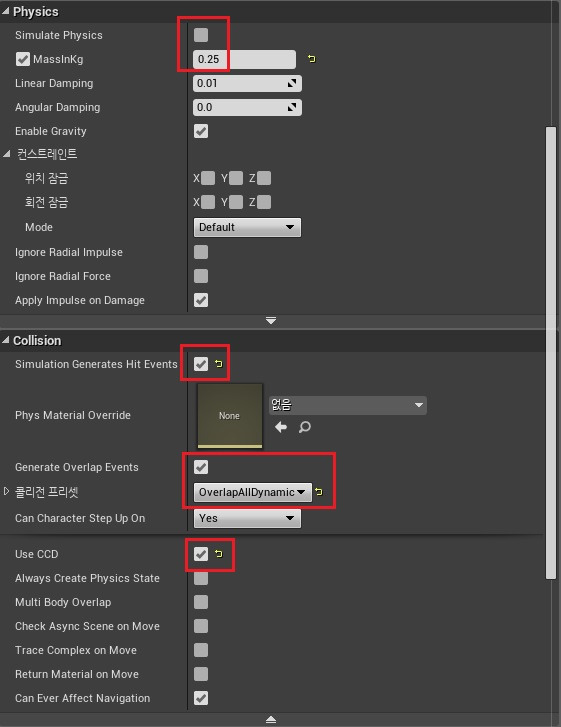Open Phys Material 없음 asset dropdown
Screen dimensions: 561x727
pos(348,405)
